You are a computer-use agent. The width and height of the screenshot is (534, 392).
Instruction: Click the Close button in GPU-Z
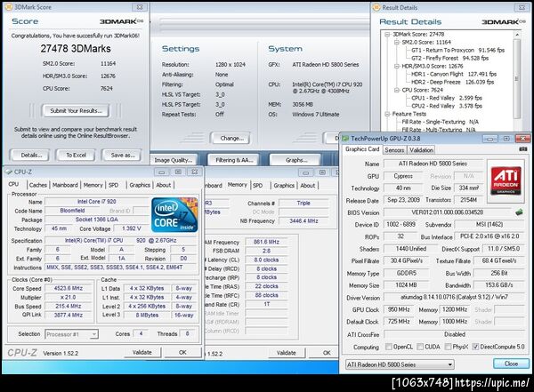click(x=511, y=364)
